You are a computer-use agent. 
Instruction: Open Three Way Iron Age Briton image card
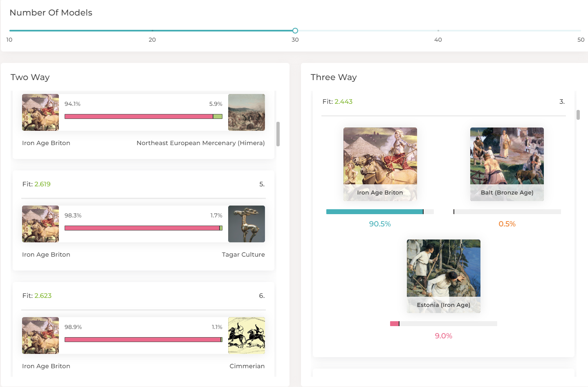tap(380, 164)
